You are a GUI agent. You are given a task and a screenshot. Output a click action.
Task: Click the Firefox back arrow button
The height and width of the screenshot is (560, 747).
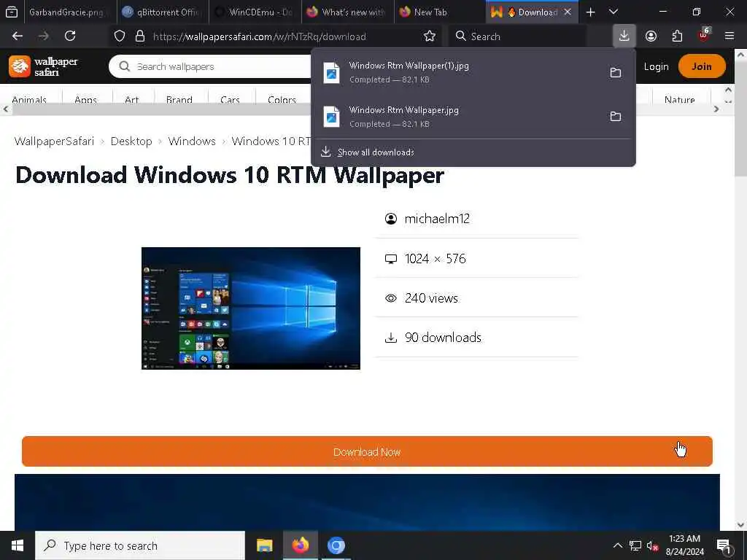click(x=18, y=36)
